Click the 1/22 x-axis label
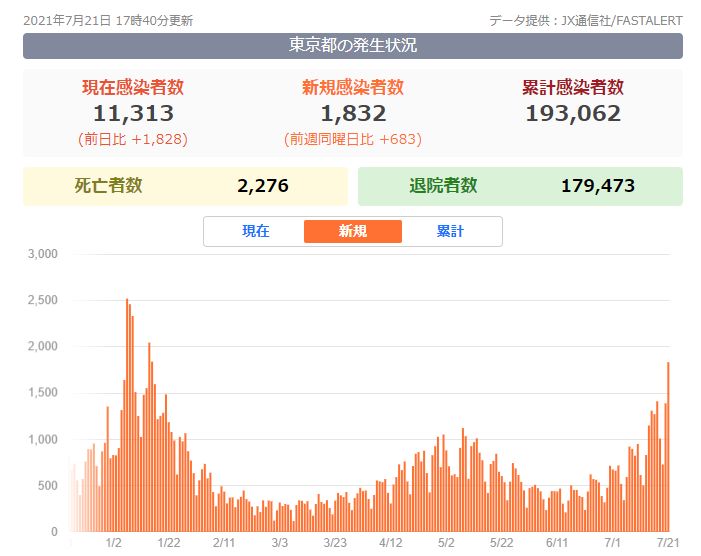Image resolution: width=701 pixels, height=556 pixels. [169, 543]
